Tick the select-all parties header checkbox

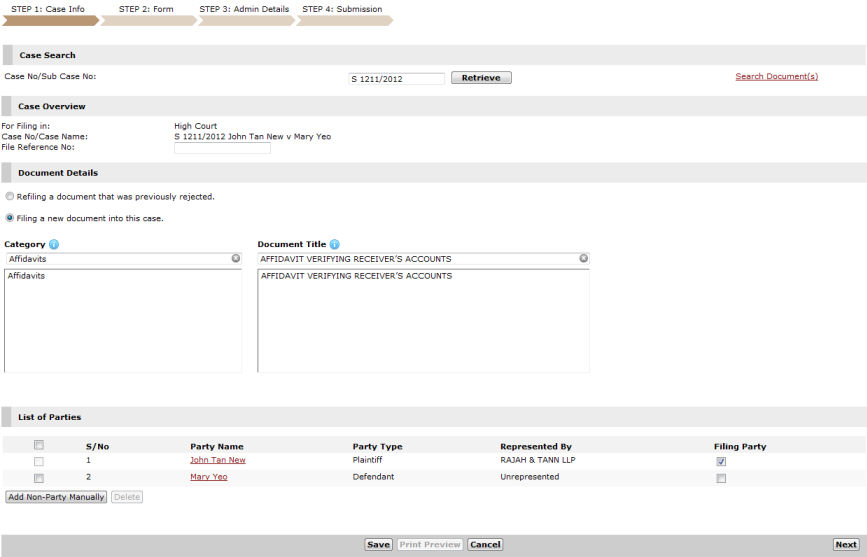click(39, 445)
